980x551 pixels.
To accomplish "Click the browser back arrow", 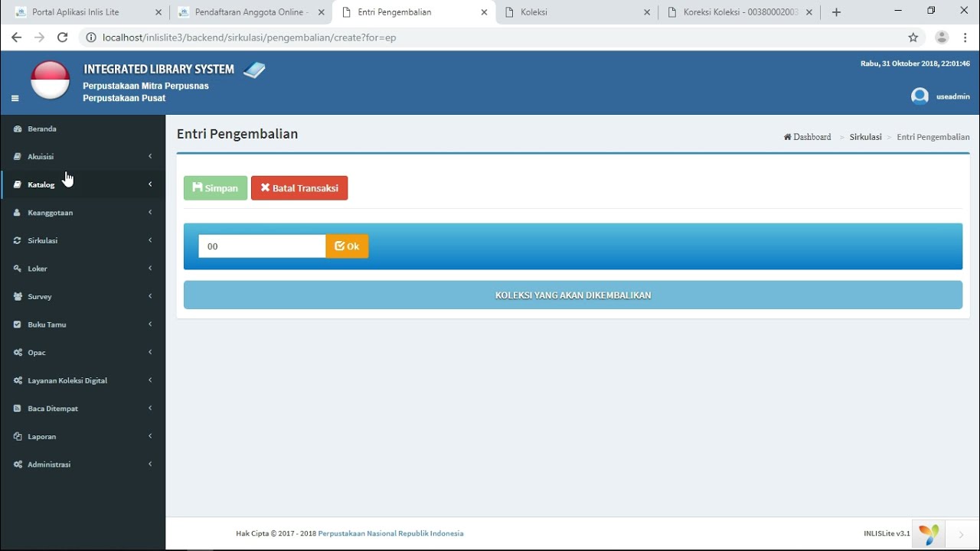I will [16, 37].
